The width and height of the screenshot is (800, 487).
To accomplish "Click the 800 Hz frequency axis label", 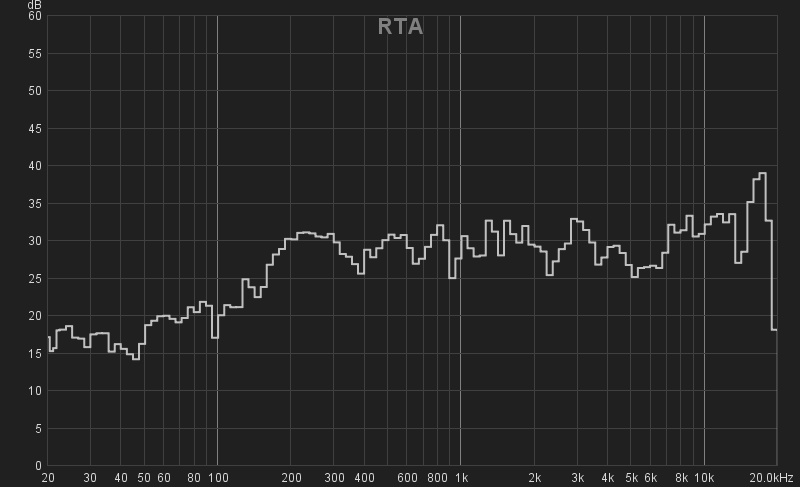I will [437, 478].
